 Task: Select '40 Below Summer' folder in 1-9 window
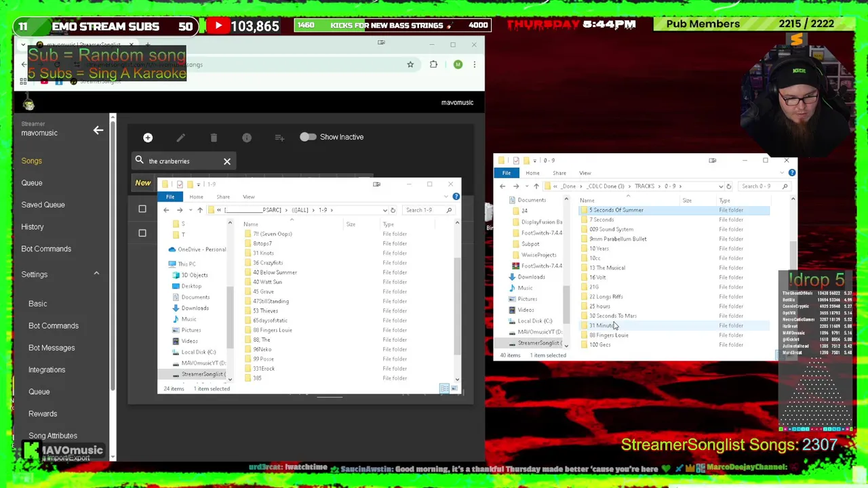click(275, 272)
